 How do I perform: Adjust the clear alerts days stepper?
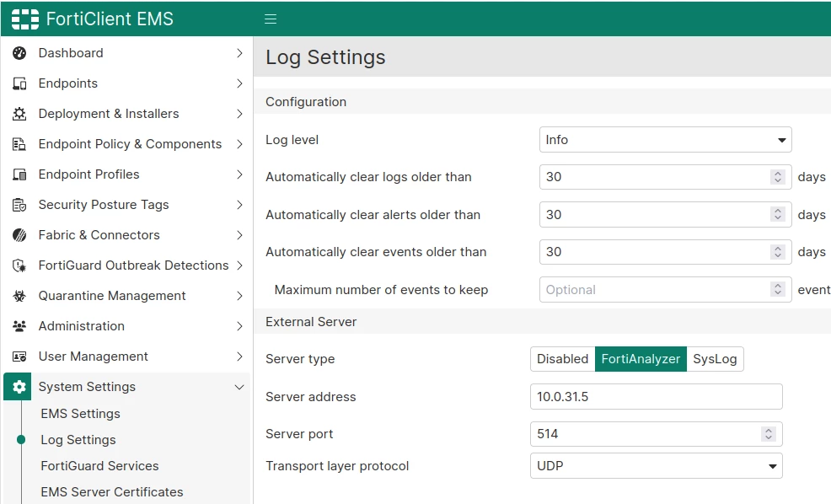(777, 214)
